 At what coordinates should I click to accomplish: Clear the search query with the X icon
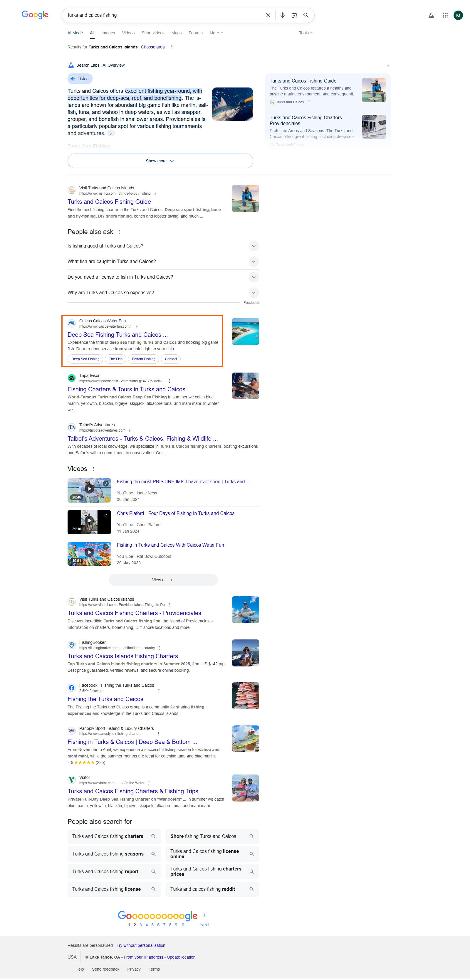tap(268, 15)
